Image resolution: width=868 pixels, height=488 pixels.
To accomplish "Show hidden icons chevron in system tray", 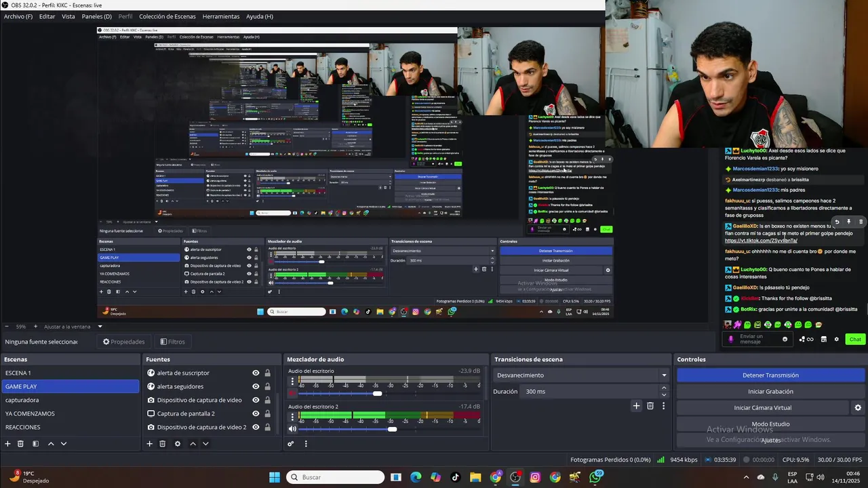I will click(747, 477).
